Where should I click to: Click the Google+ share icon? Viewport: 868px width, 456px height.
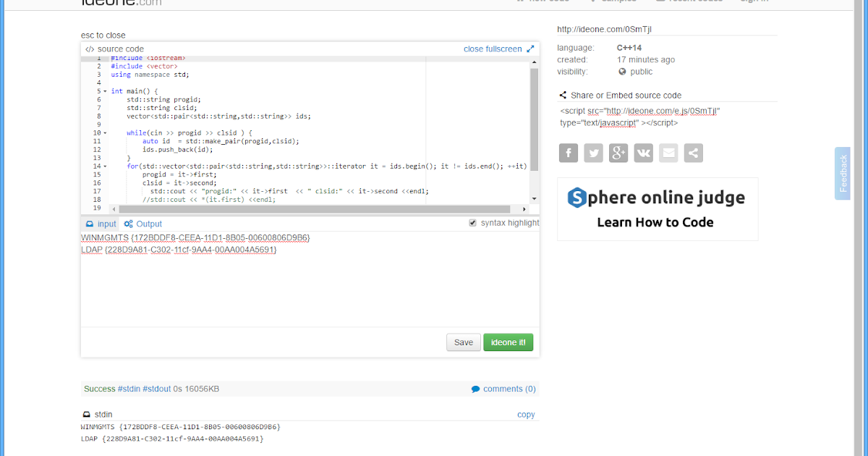[618, 153]
